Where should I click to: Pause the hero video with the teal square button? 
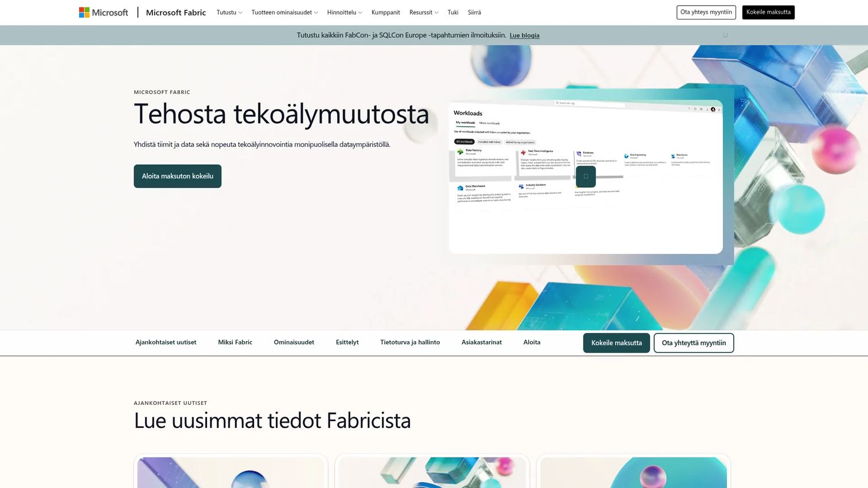point(586,176)
